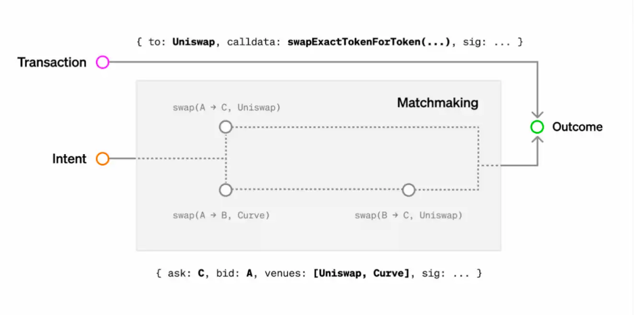The image size is (644, 315).
Task: Select the swap(A → B, Curve) node circle
Action: click(x=226, y=190)
